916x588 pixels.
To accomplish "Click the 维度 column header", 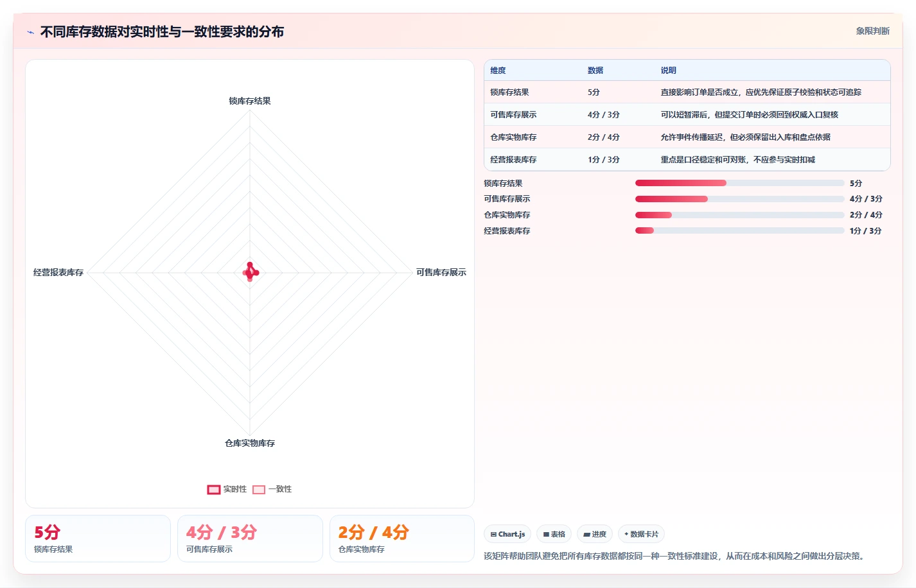I will click(498, 71).
